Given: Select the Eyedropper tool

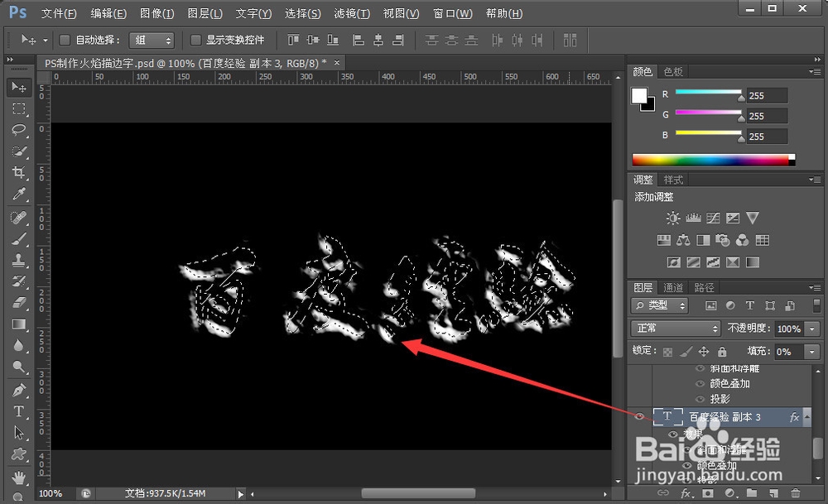Looking at the screenshot, I should (19, 194).
